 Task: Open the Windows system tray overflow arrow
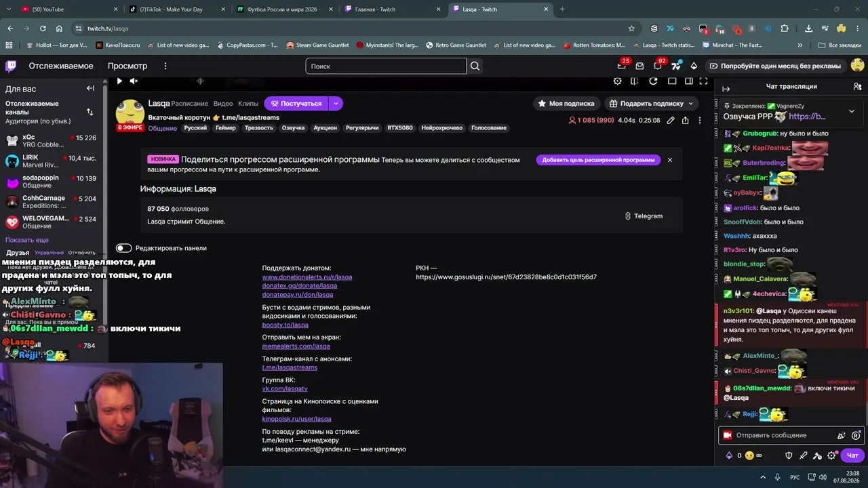(x=763, y=477)
